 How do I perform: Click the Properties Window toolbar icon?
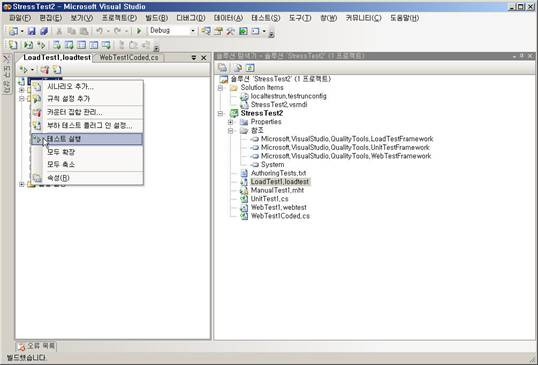218,31
